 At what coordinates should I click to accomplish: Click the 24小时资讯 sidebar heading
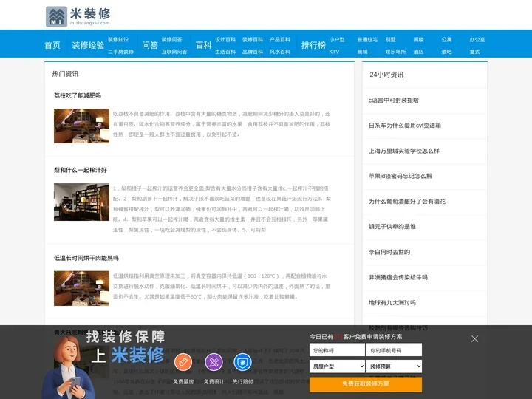pyautogui.click(x=386, y=75)
